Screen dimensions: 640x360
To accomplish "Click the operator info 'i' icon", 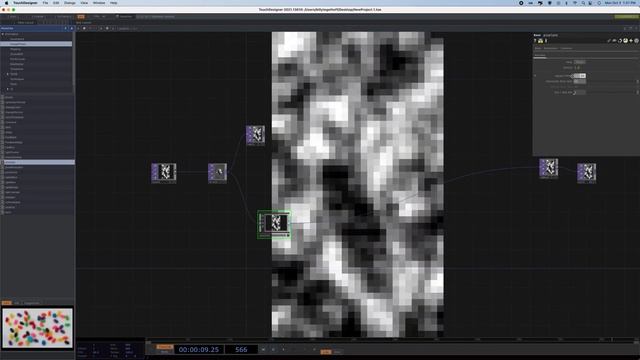I will pos(546,41).
